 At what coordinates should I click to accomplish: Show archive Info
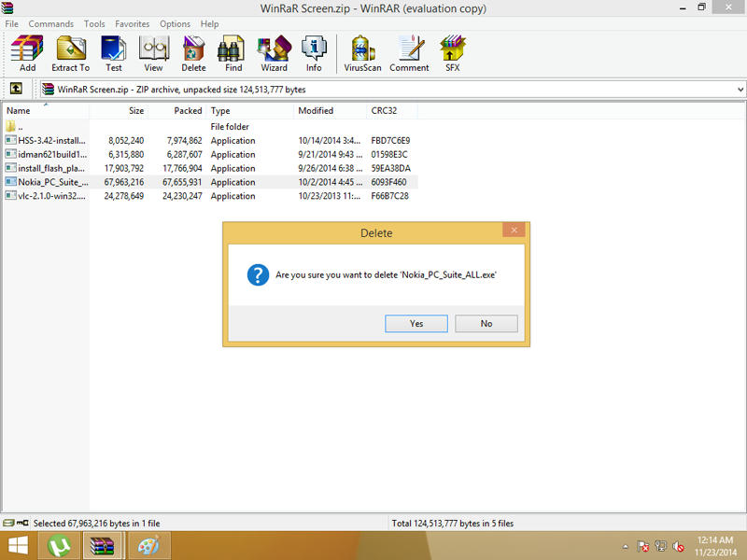[x=314, y=53]
